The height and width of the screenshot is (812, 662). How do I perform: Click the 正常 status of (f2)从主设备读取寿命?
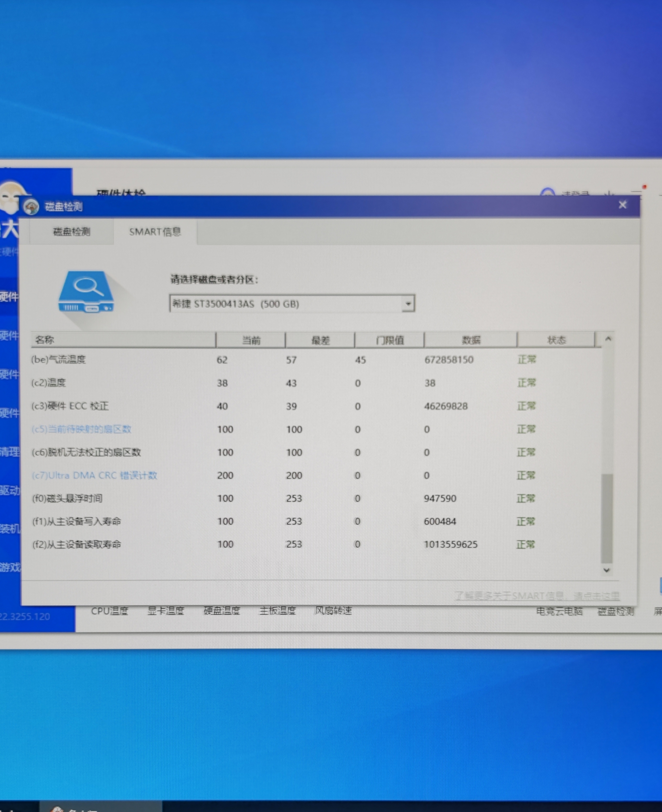click(x=526, y=544)
